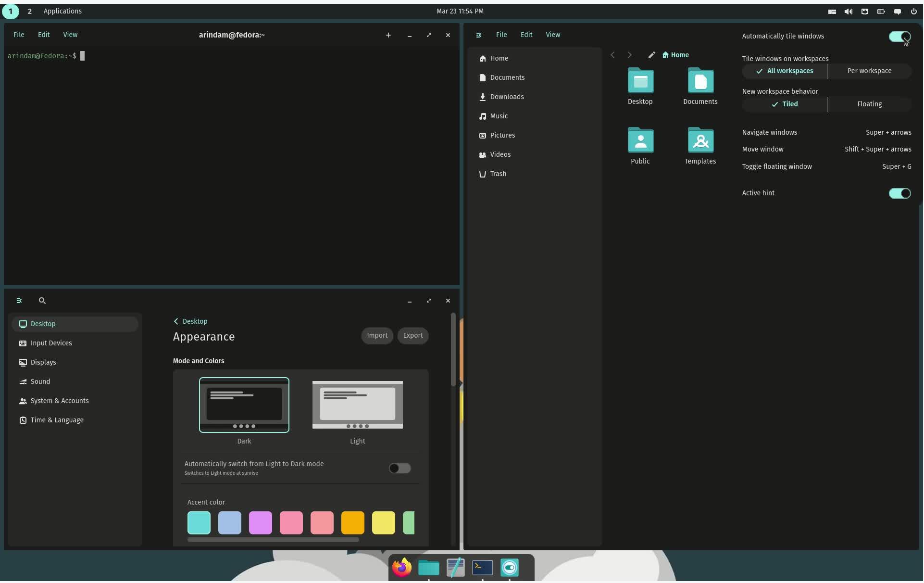Choose the orange accent color swatch
Screen dimensions: 924x583
pos(353,523)
